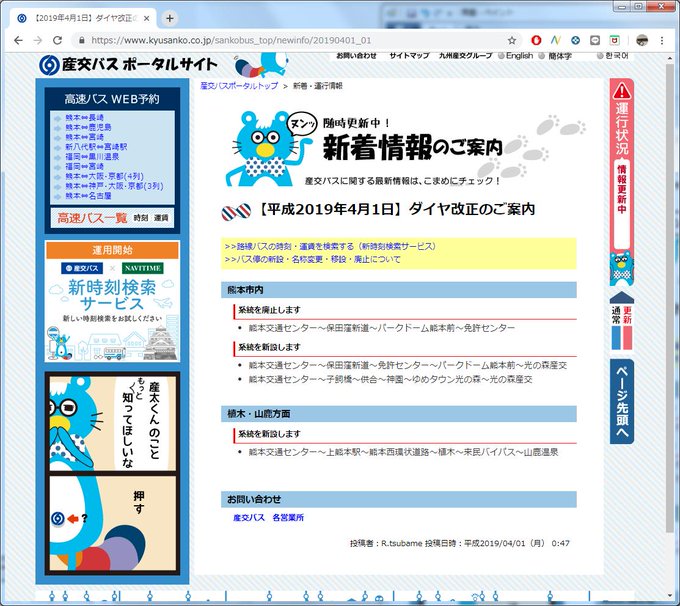The image size is (680, 606).
Task: Click the Sanko Bus circular logo
Action: pyautogui.click(x=49, y=65)
